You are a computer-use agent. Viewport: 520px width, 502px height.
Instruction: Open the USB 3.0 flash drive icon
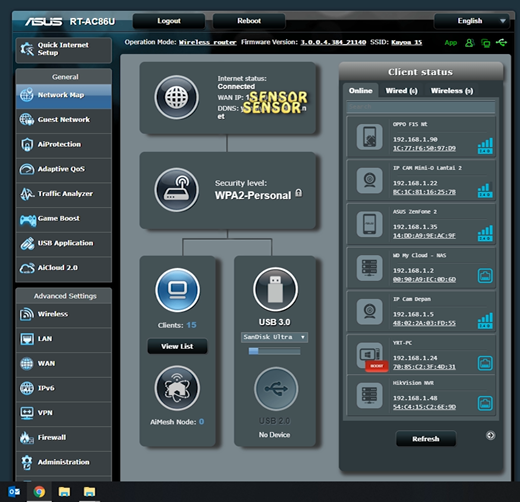[275, 289]
